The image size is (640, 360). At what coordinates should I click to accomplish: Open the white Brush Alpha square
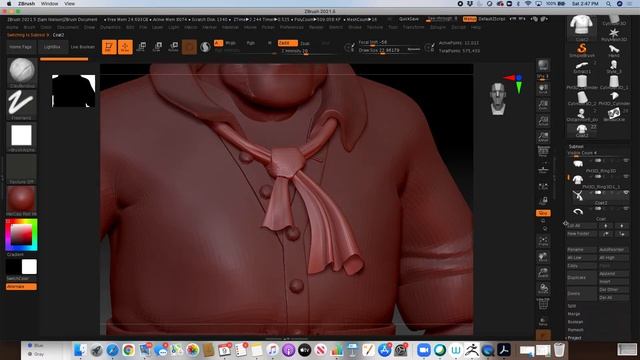click(x=21, y=137)
